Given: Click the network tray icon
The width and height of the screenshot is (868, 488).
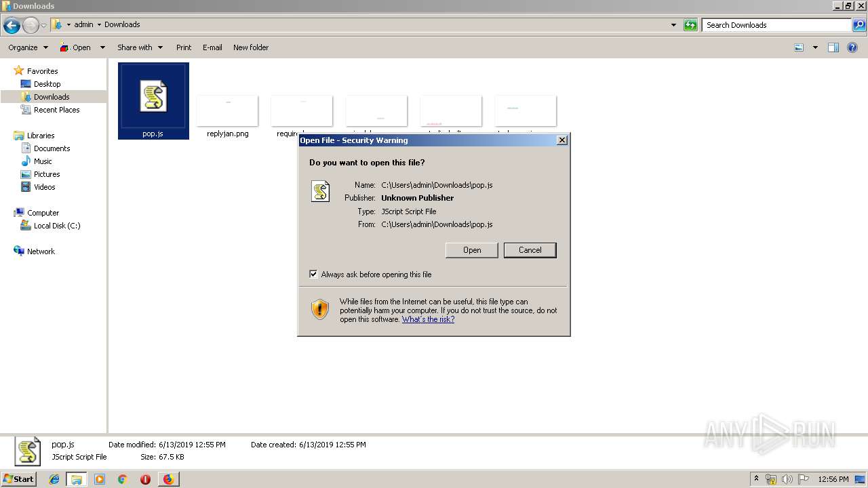Looking at the screenshot, I should point(771,479).
